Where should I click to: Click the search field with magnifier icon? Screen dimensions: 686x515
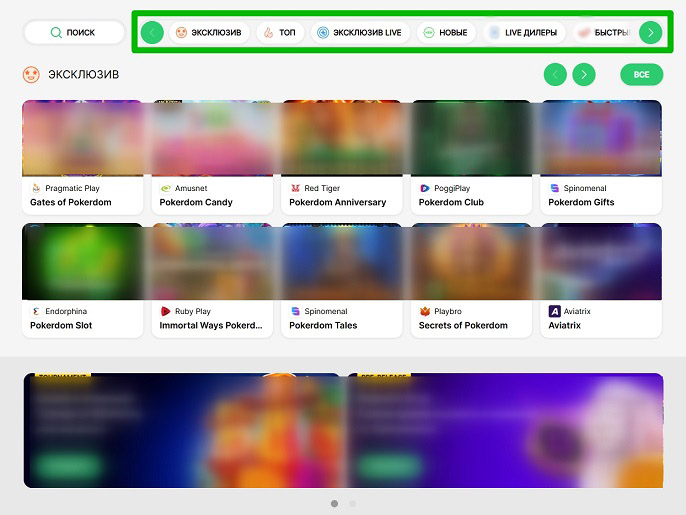pos(74,33)
